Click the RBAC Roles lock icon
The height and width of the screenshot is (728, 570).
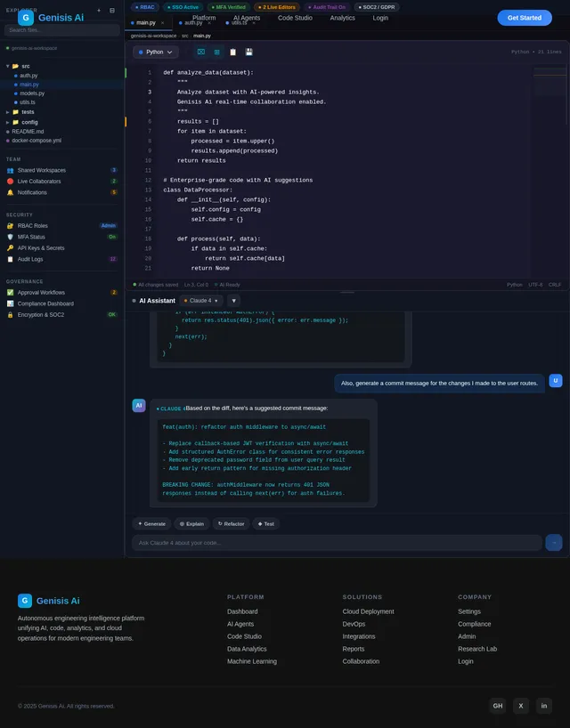point(10,226)
